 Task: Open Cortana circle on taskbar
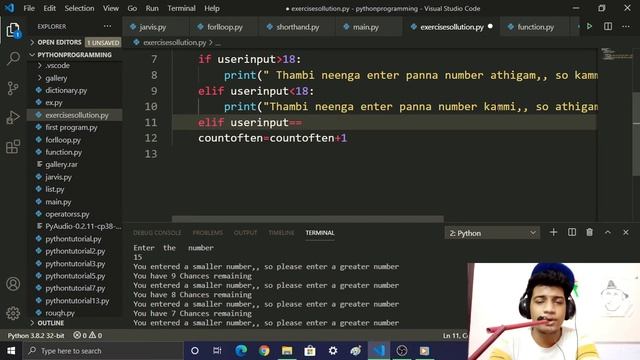[195, 351]
